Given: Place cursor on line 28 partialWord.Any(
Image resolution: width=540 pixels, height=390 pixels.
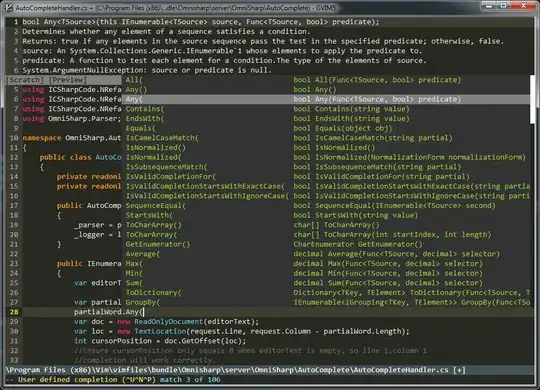Looking at the screenshot, I should point(108,312).
